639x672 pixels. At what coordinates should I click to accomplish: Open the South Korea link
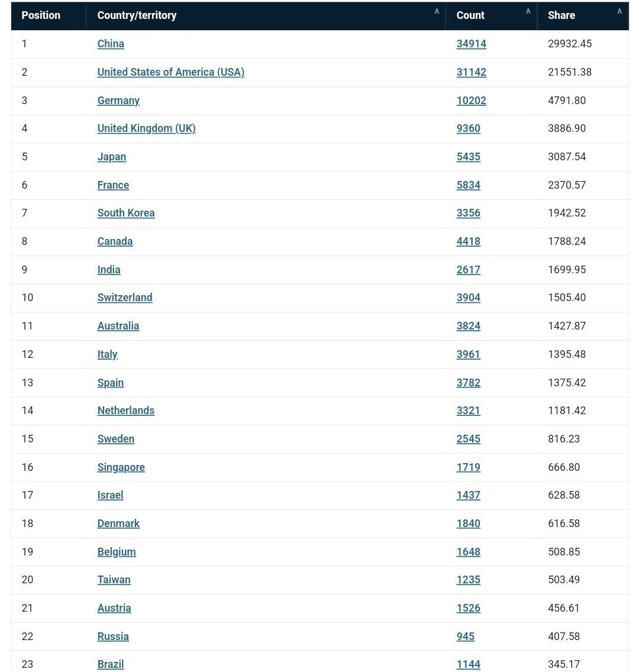coord(126,213)
